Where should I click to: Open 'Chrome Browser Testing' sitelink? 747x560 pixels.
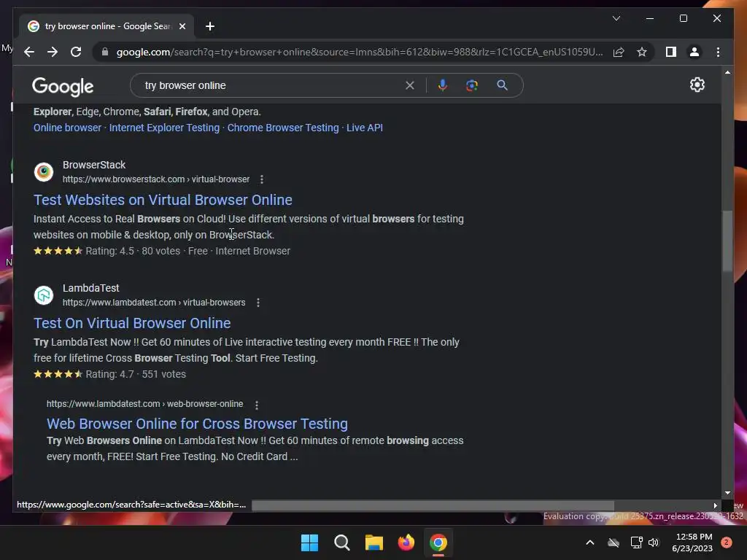(283, 128)
